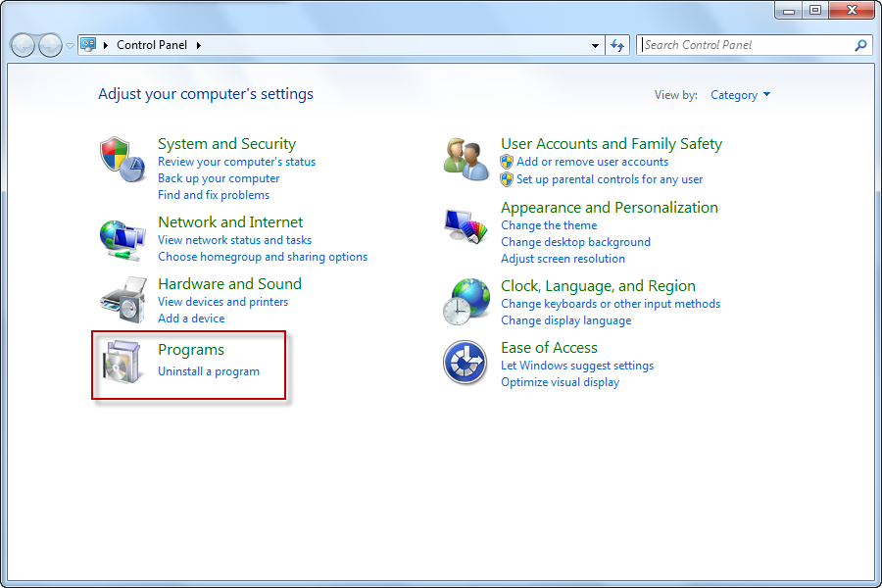Click Add or remove user accounts
Image resolution: width=882 pixels, height=588 pixels.
(x=592, y=162)
